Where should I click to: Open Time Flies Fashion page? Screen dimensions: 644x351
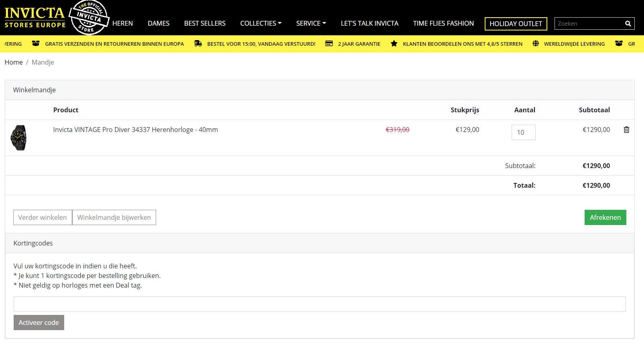tap(443, 23)
